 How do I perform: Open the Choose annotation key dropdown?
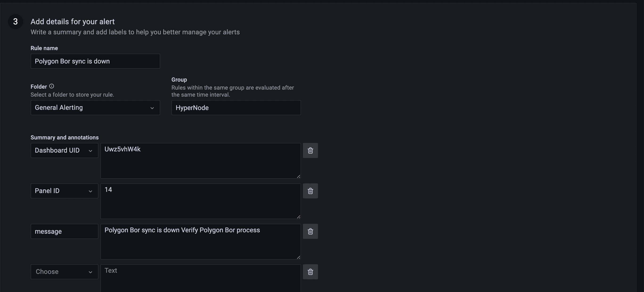click(64, 272)
